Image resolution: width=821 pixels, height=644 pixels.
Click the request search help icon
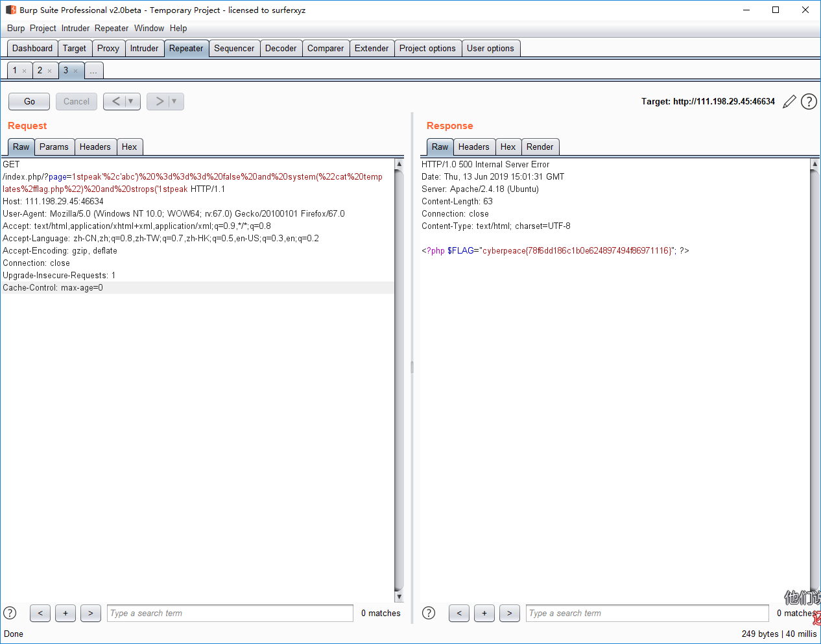coord(10,613)
